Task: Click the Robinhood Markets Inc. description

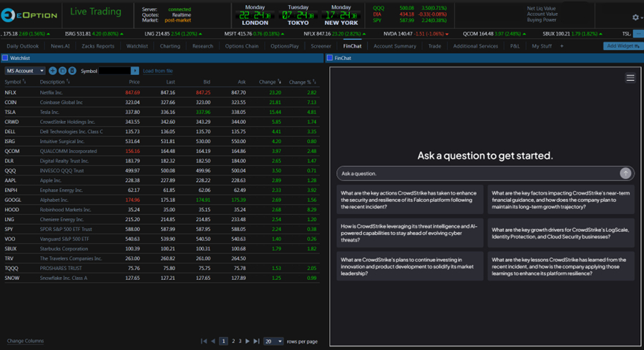Action: (65, 210)
